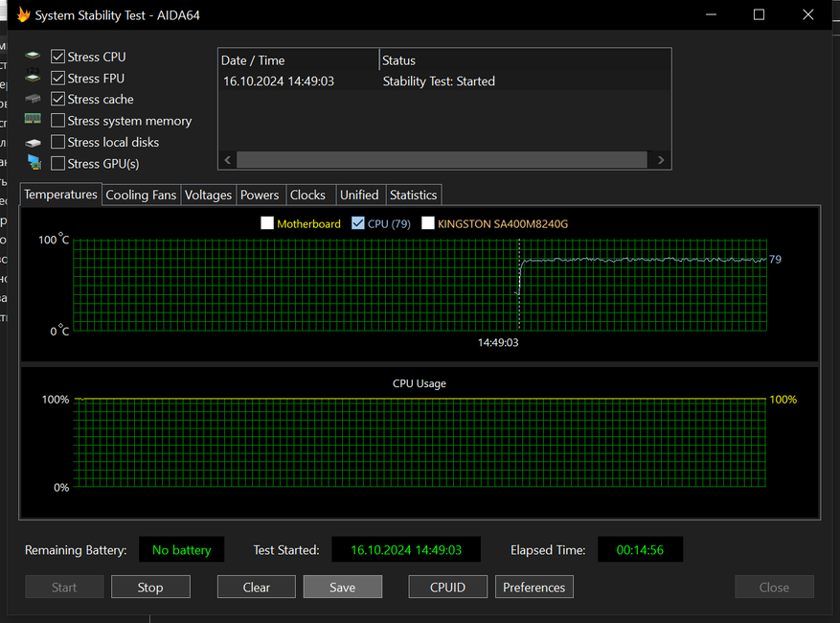Toggle KINGSTON SA400M8240G temperature checkbox
840x623 pixels.
(428, 223)
